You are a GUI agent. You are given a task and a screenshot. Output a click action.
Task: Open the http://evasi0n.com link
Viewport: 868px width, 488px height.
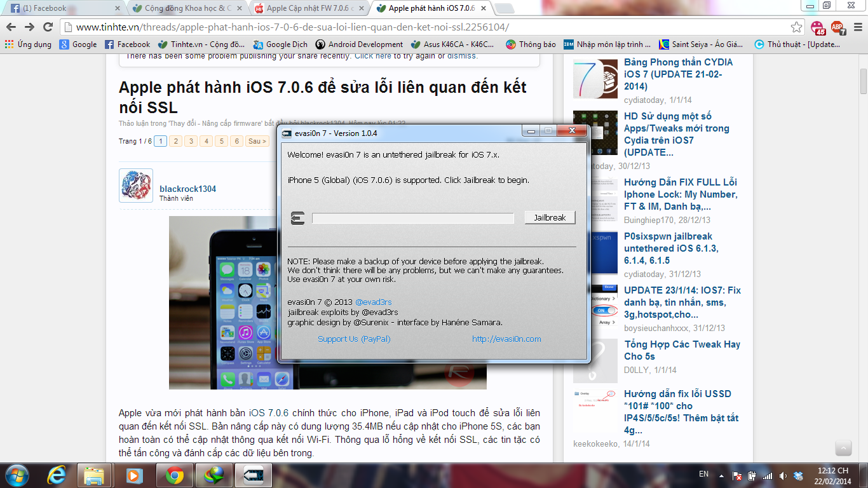click(x=506, y=339)
